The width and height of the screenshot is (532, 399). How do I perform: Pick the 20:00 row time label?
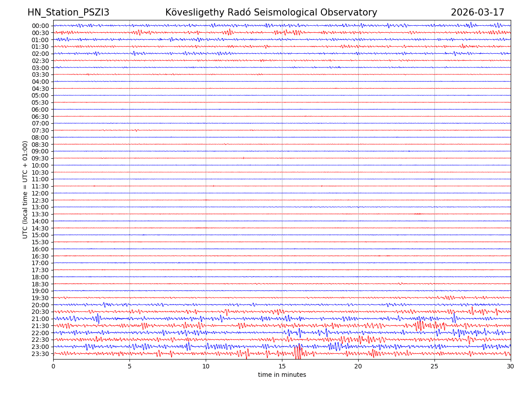40,305
